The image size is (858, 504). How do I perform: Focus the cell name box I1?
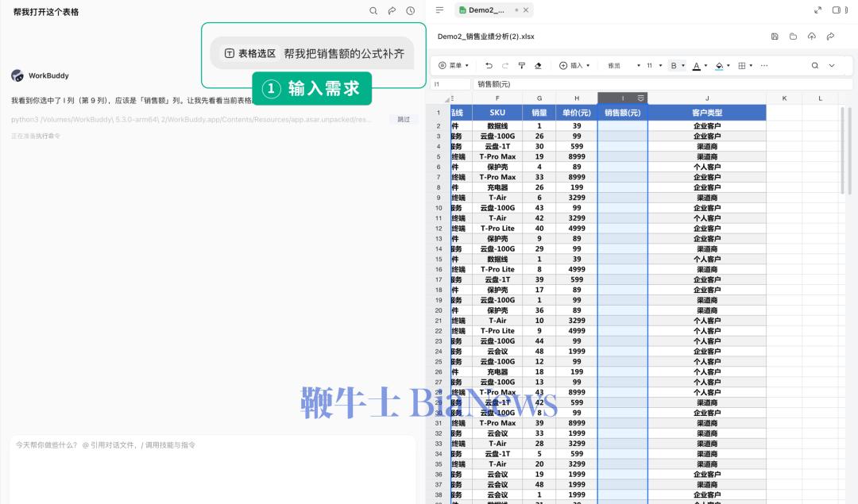pyautogui.click(x=451, y=84)
